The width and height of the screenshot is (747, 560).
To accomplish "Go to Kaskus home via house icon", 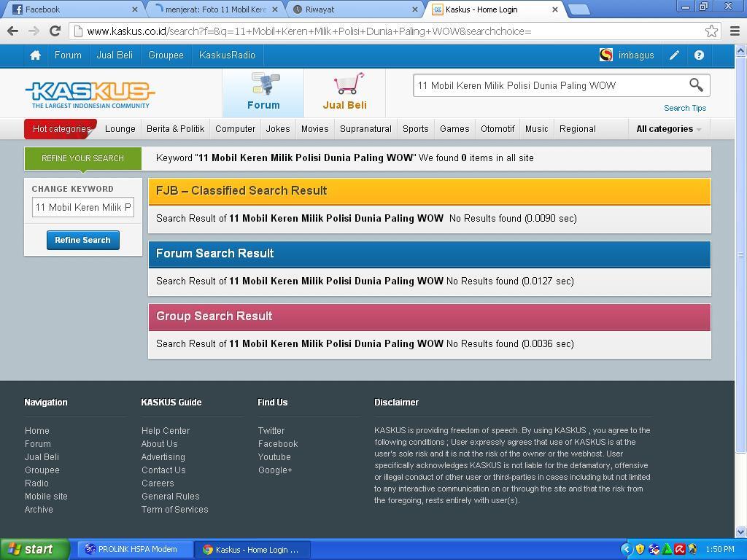I will coord(35,55).
